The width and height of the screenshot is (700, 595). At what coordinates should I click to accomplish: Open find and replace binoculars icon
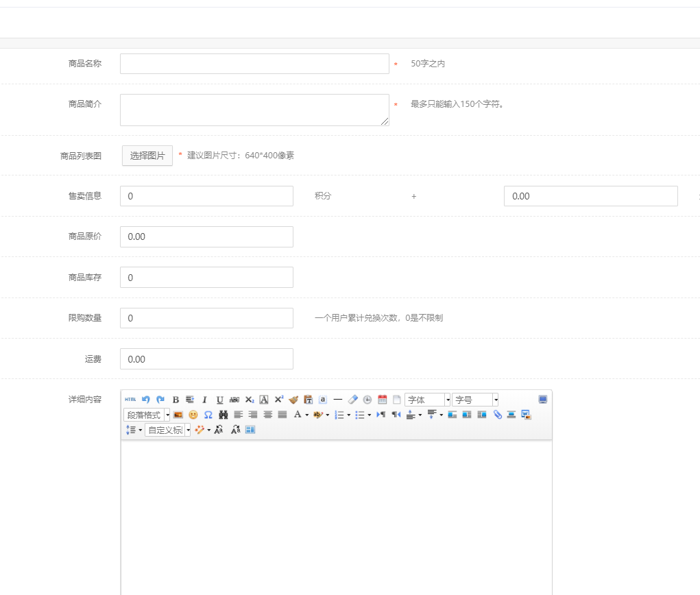223,415
